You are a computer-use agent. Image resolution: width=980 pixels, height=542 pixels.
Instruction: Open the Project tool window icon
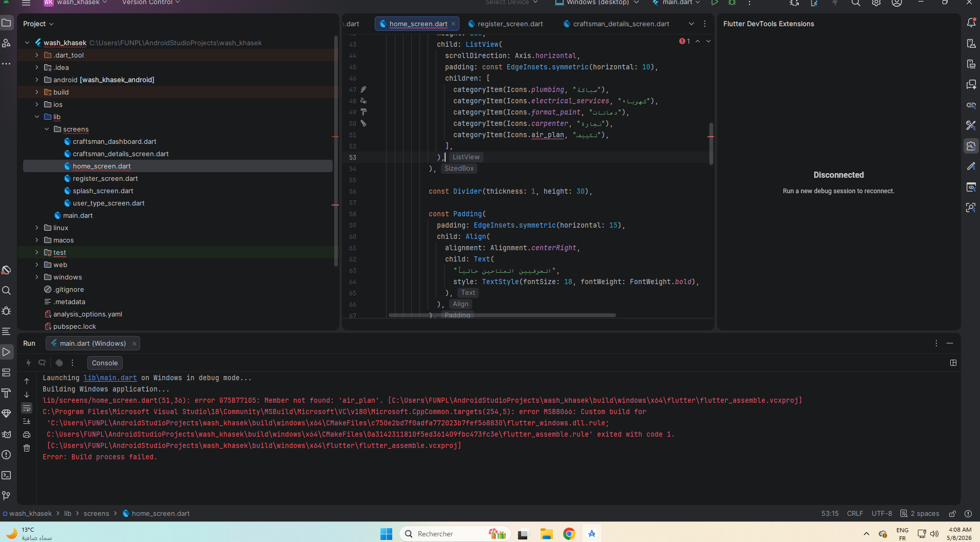coord(6,23)
